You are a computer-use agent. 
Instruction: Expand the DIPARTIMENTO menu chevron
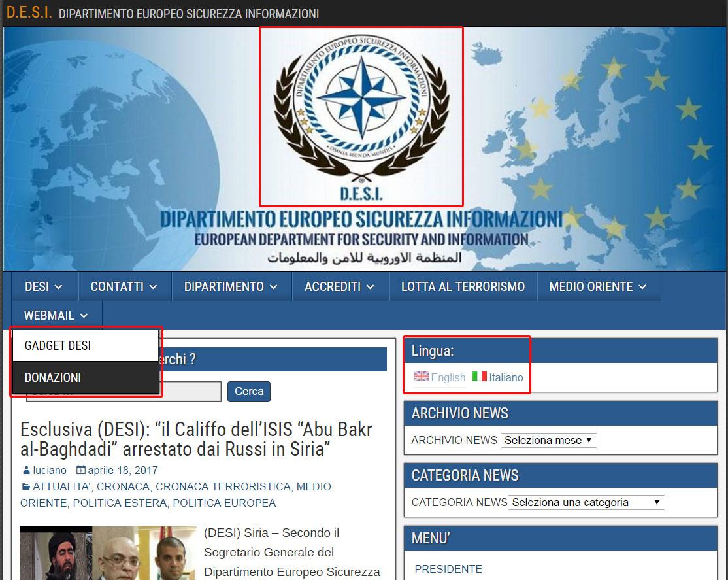coord(273,287)
